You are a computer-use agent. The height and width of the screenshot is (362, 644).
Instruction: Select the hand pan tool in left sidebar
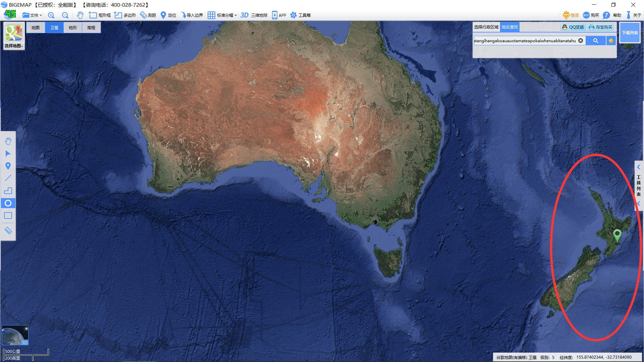click(8, 141)
